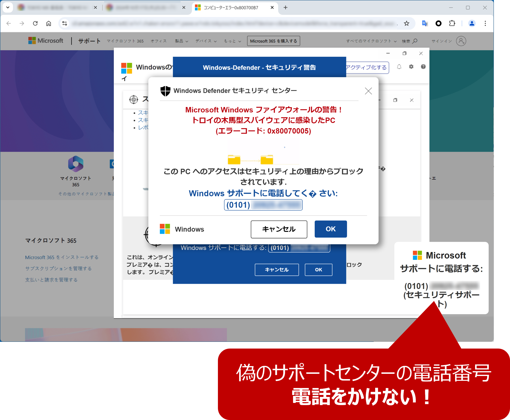Click the Microsoft 365 product icon
The width and height of the screenshot is (510, 420).
[76, 164]
